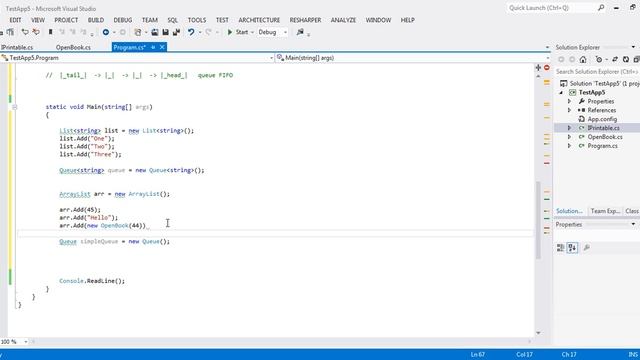Collapse the Main method outlining box
The image size is (640, 360).
pyautogui.click(x=14, y=107)
